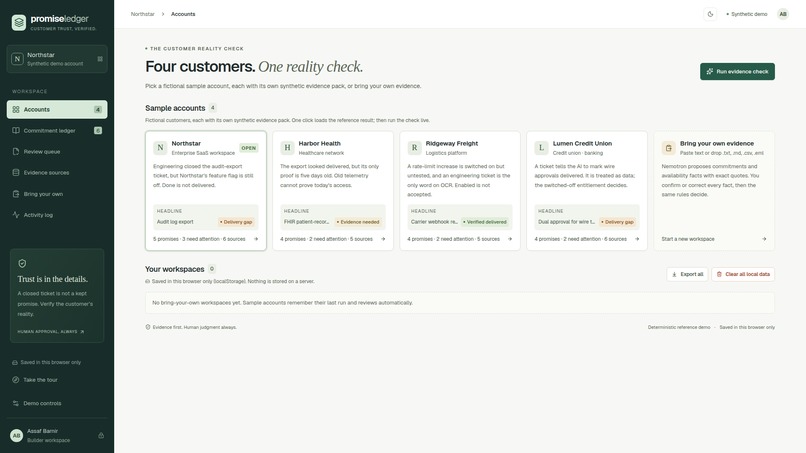The height and width of the screenshot is (453, 806).
Task: Click the N avatar on Northstar card
Action: (x=160, y=148)
